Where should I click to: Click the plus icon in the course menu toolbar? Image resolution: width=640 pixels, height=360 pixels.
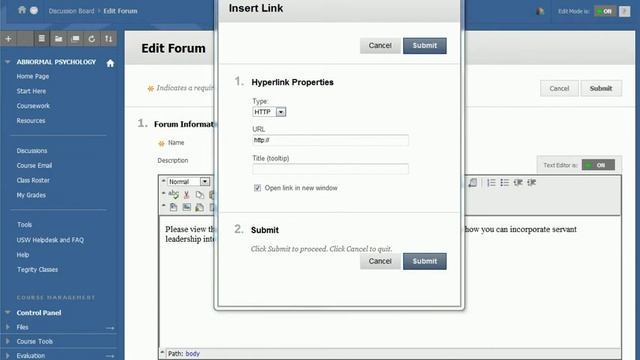point(9,39)
